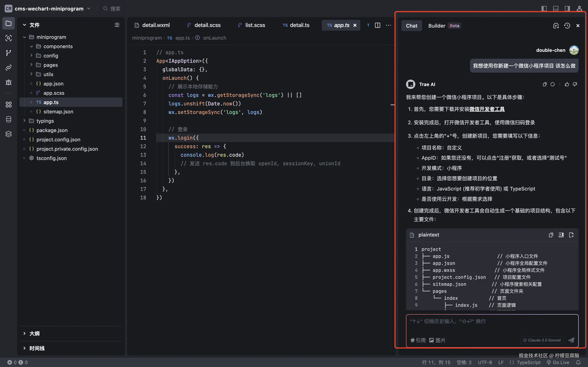This screenshot has height=367, width=588.
Task: Regenerate the Trae AI response
Action: [x=553, y=84]
